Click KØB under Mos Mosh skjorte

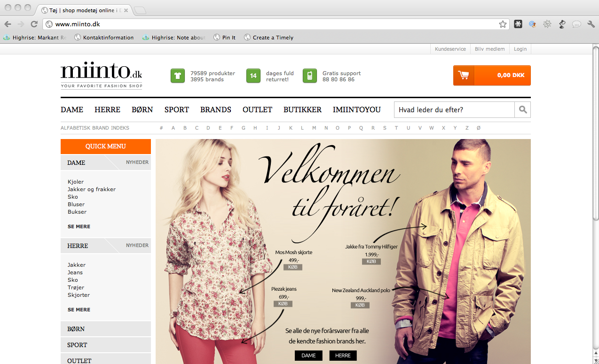coord(293,267)
